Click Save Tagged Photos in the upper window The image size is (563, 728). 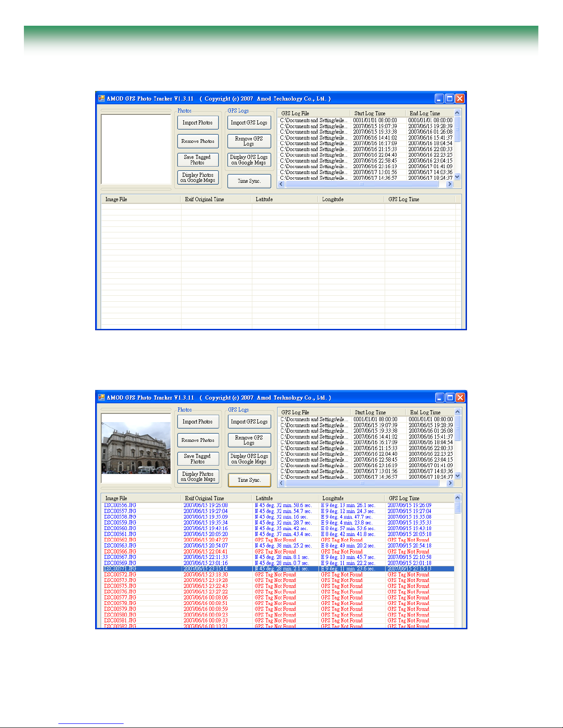click(198, 159)
